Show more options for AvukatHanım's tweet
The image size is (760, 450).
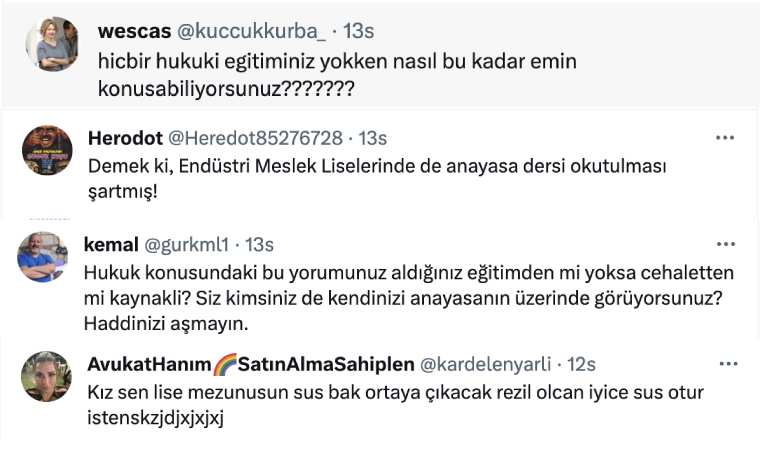725,365
